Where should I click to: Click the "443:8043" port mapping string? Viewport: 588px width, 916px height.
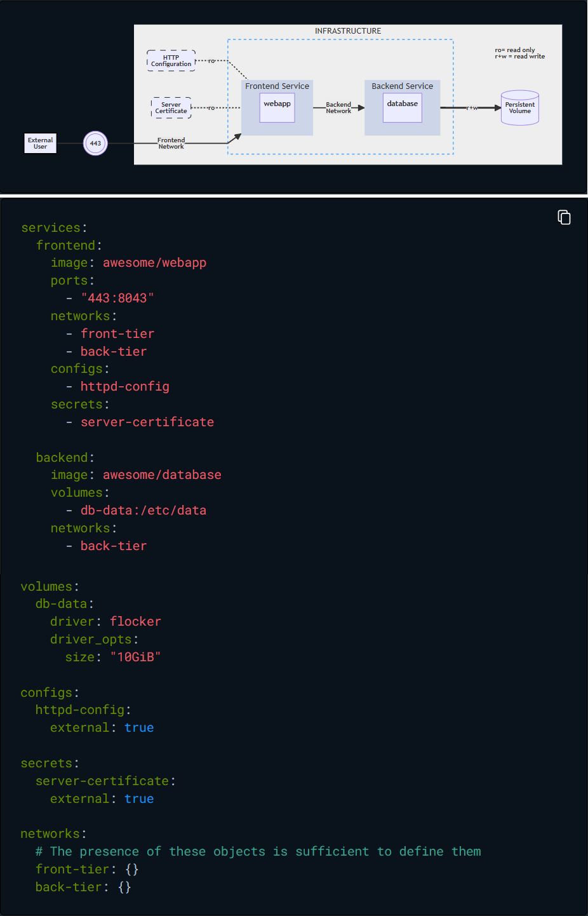(117, 299)
